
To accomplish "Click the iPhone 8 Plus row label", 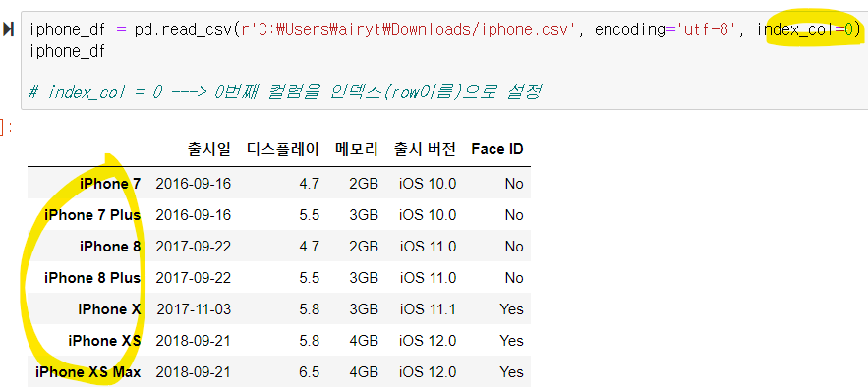I will click(92, 278).
